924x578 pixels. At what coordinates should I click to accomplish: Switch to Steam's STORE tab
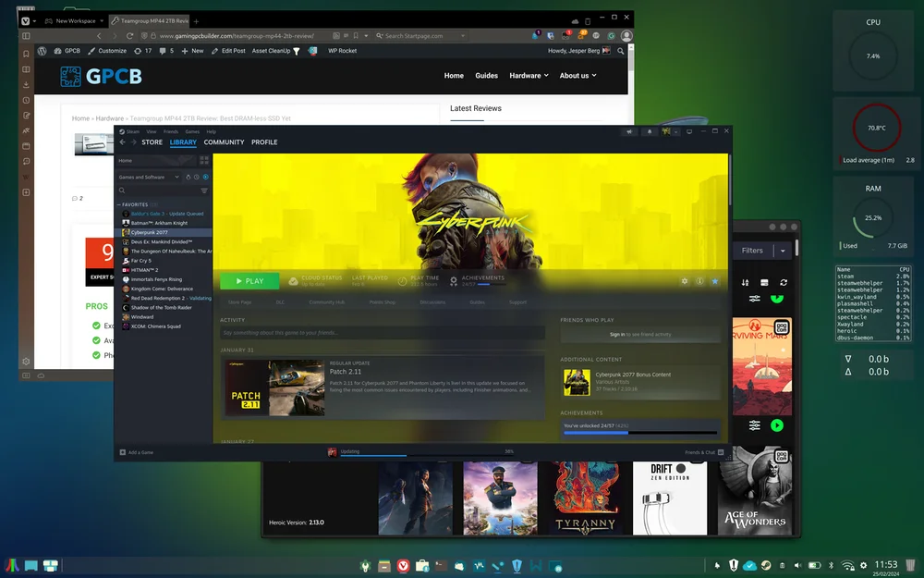pos(152,141)
